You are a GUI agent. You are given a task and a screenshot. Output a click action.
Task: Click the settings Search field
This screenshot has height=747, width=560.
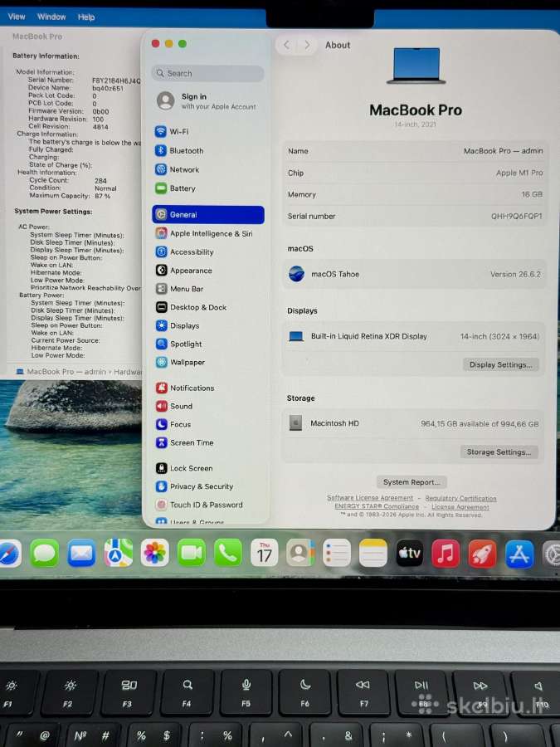coord(208,73)
